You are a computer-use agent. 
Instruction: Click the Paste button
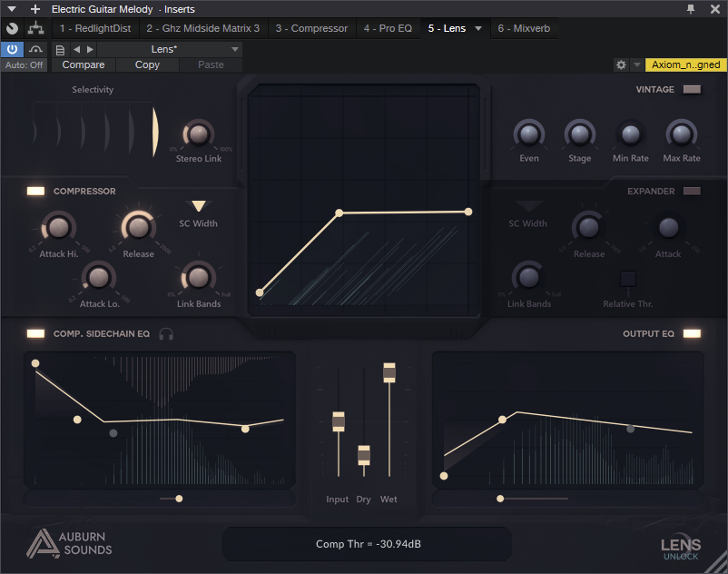(x=211, y=64)
